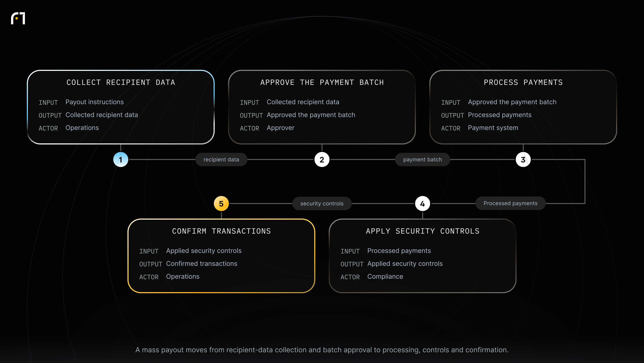Select the 'recipient data' connector pill
Viewport: 644px width, 363px height.
click(221, 159)
